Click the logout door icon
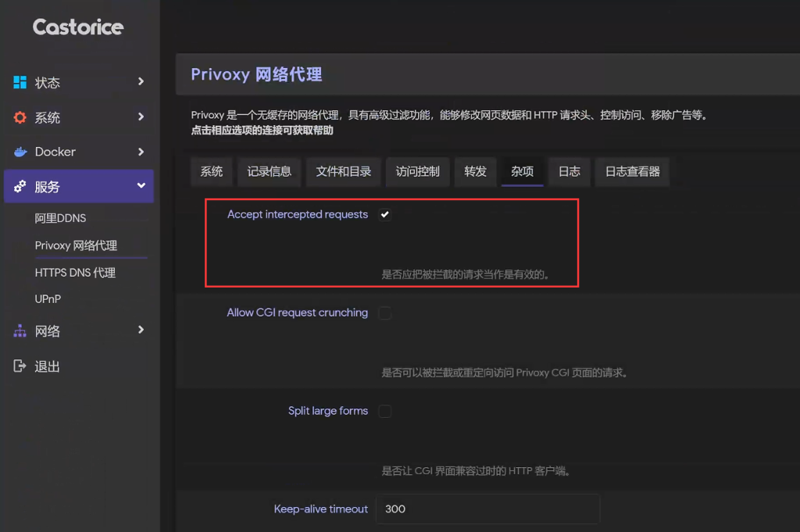800x532 pixels. pyautogui.click(x=20, y=366)
